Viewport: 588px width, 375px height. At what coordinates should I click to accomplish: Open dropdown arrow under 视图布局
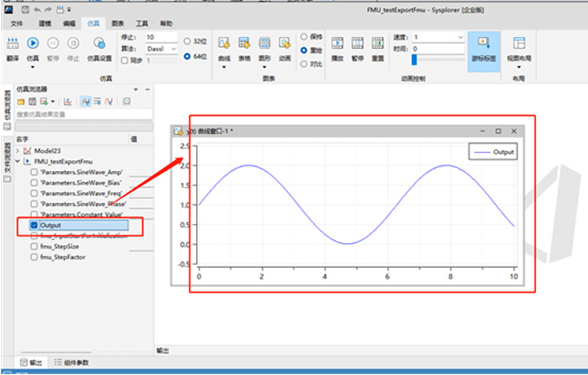pyautogui.click(x=519, y=67)
